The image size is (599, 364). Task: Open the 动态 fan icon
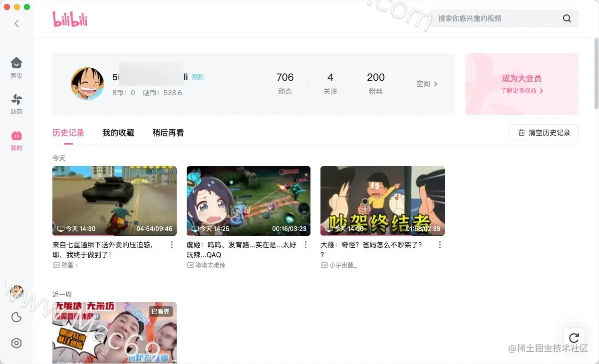tap(16, 99)
